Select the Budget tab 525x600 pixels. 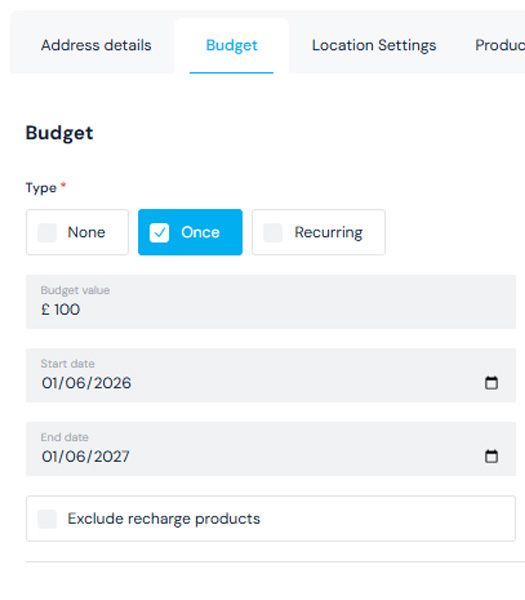(232, 46)
